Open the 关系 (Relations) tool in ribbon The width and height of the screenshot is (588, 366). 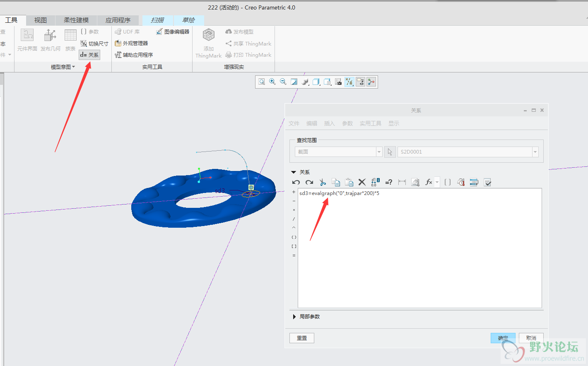pos(89,55)
